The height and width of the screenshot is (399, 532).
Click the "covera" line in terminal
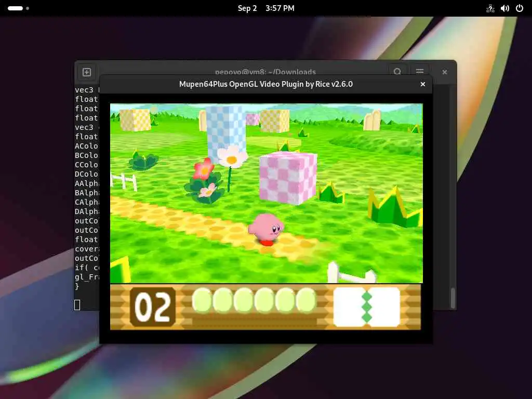[x=87, y=249]
